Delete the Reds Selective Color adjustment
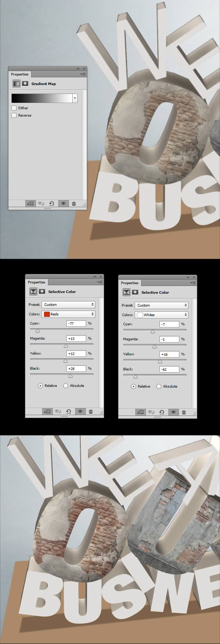Viewport: 220px width, 644px height. coord(91,411)
